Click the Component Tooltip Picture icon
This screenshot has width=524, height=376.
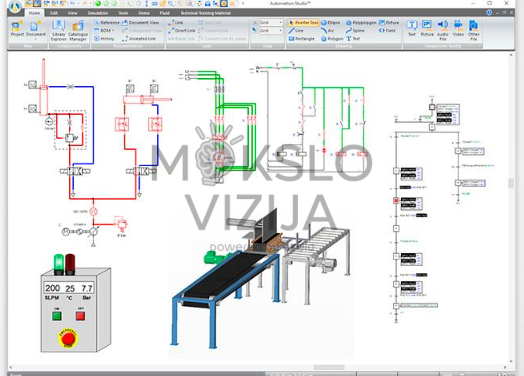(x=427, y=28)
